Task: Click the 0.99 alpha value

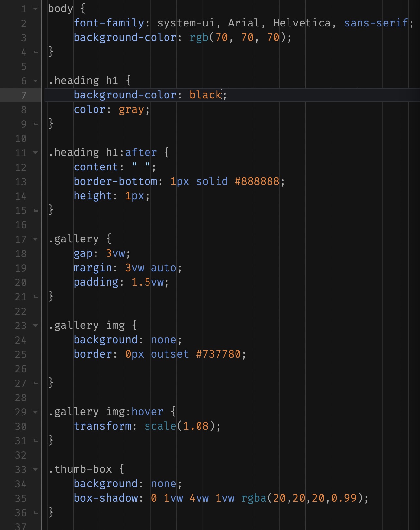Action: click(344, 498)
